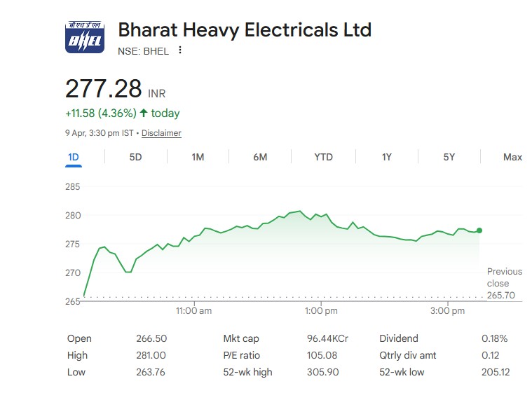Click the NSE: BHEL ticker label
Image resolution: width=532 pixels, height=400 pixels.
[143, 51]
